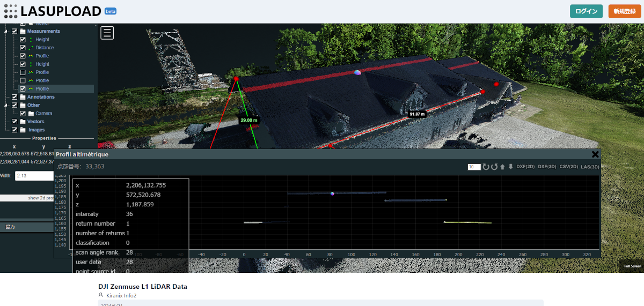Click the 新規登録 sign-up button
The width and height of the screenshot is (644, 306).
click(625, 11)
